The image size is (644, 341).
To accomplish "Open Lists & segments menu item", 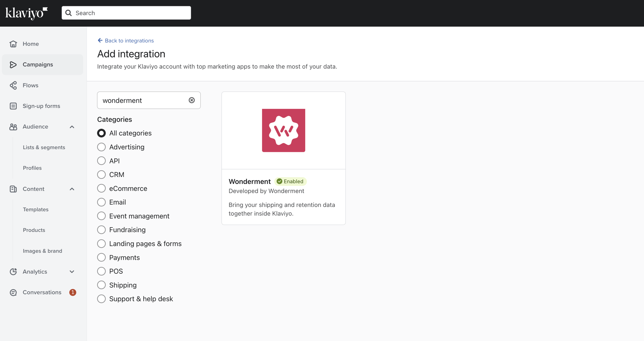I will 44,147.
